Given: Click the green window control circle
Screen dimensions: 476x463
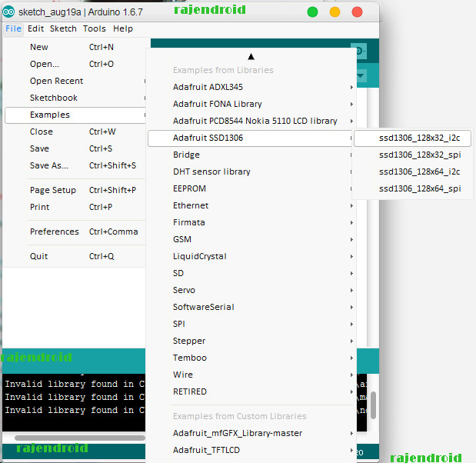Looking at the screenshot, I should coord(312,12).
